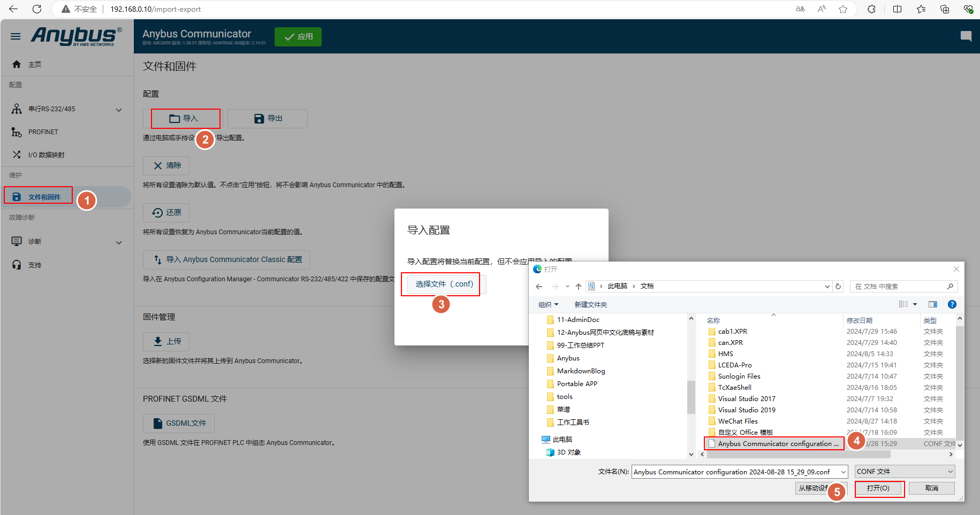Click 清除 clear settings button

[166, 166]
